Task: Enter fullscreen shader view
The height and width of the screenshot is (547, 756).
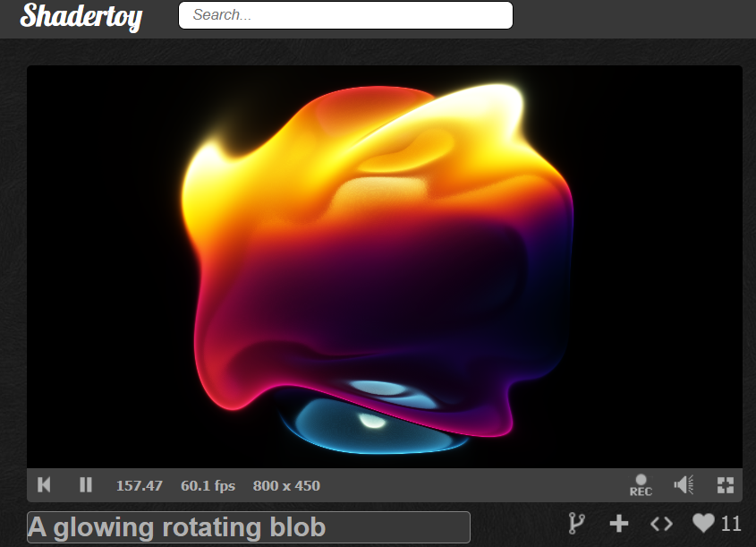Action: pos(726,484)
